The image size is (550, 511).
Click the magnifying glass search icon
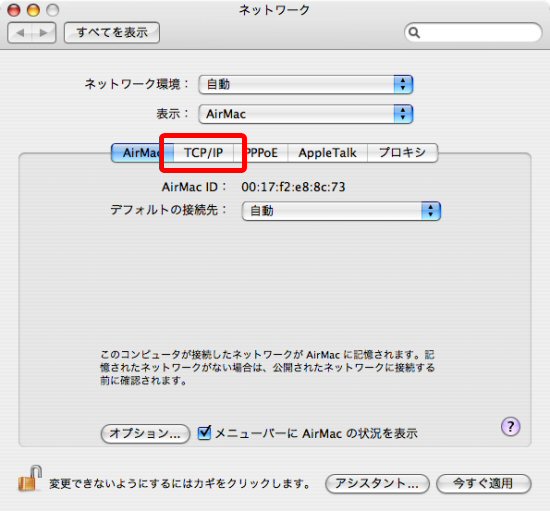[x=414, y=33]
